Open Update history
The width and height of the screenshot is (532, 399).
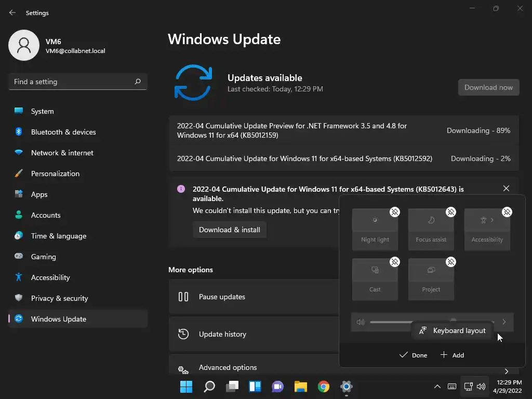point(254,334)
